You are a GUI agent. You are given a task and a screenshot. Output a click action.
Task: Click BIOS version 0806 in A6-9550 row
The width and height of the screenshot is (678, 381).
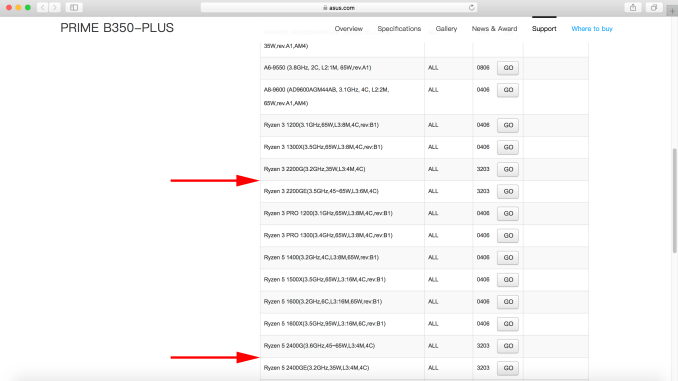pos(483,68)
